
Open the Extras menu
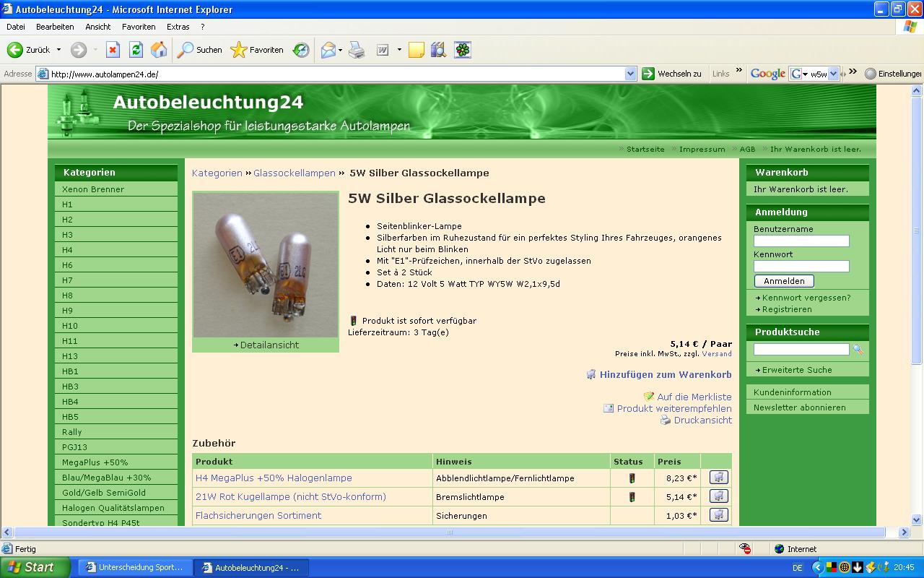[178, 27]
